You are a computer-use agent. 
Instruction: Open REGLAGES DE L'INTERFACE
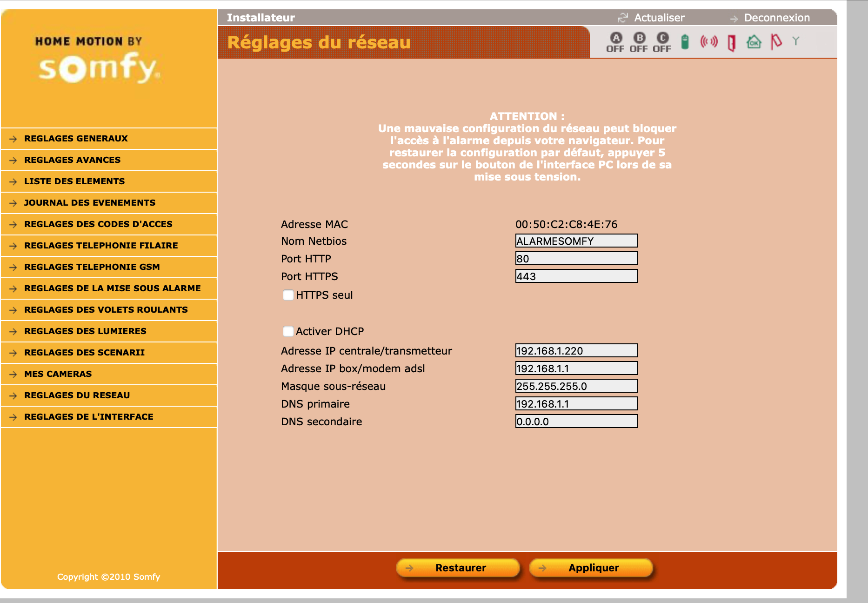pyautogui.click(x=109, y=417)
